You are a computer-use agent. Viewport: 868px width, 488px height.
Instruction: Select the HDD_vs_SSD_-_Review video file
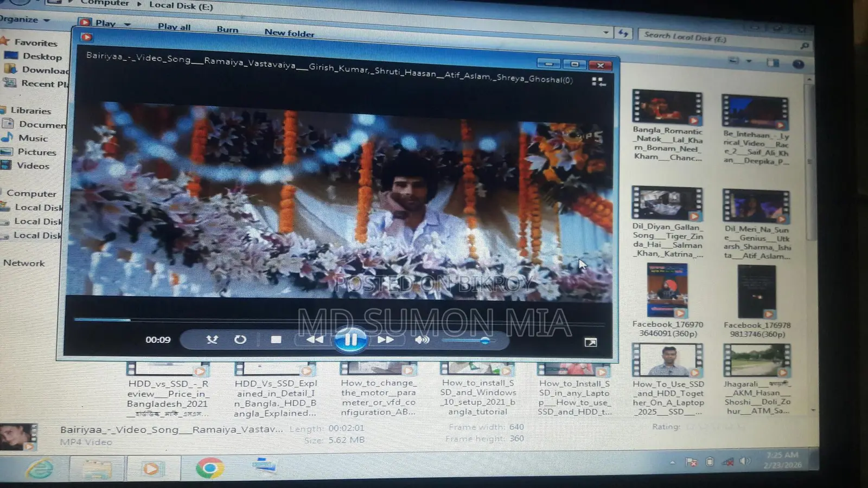[167, 390]
